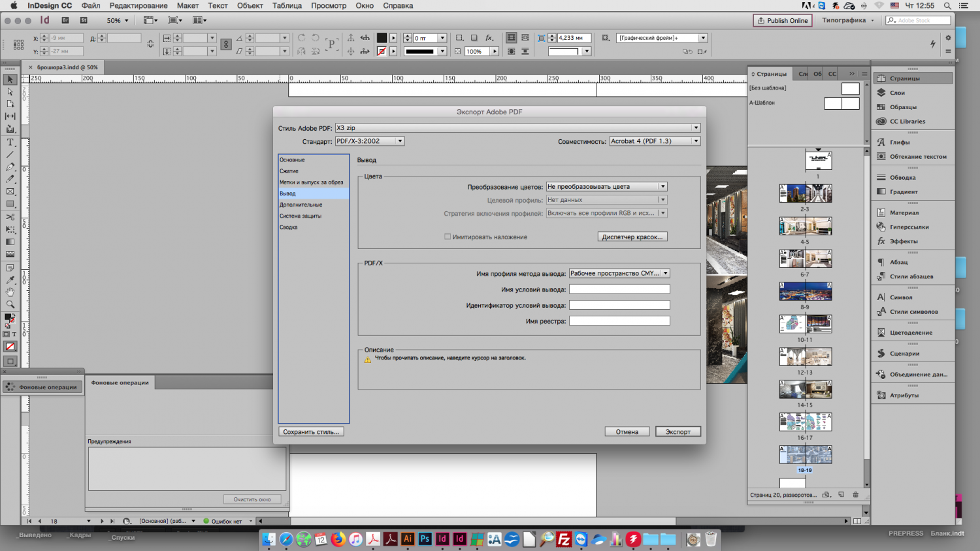Select the Hand tool
Screen dimensions: 980x551
[10, 292]
